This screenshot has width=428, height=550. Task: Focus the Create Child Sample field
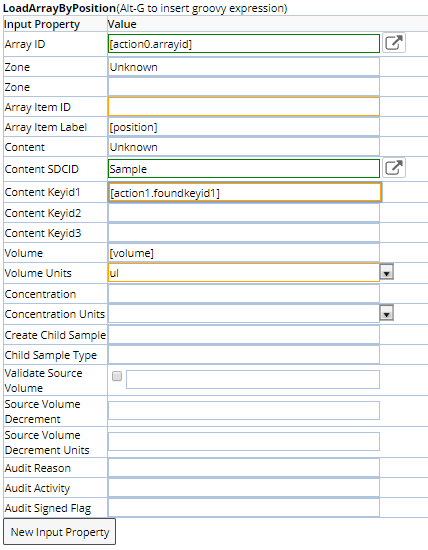[244, 335]
